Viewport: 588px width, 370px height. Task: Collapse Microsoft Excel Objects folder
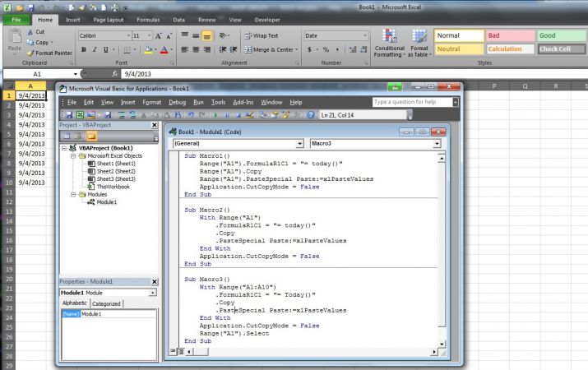(x=73, y=155)
